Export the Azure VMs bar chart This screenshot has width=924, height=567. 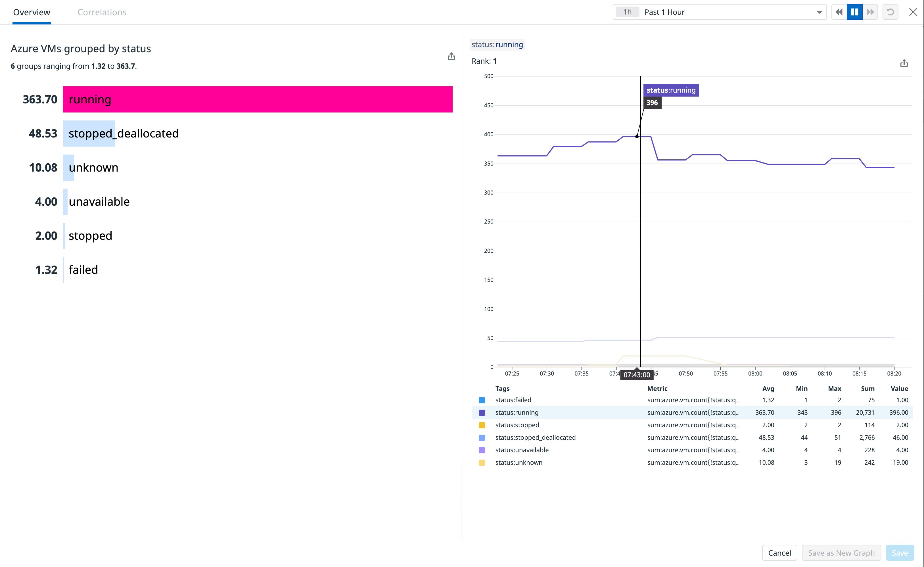coord(451,56)
